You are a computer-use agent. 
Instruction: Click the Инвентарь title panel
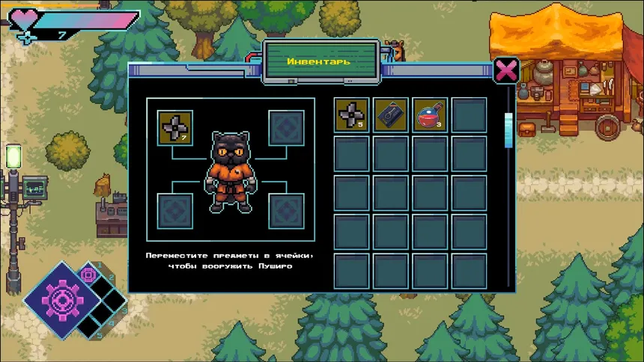[321, 62]
